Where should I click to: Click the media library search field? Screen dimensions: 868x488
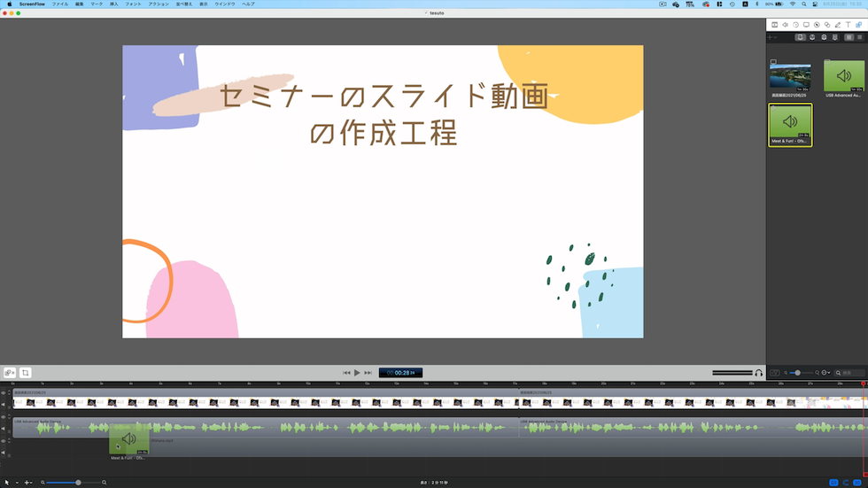[x=849, y=373]
